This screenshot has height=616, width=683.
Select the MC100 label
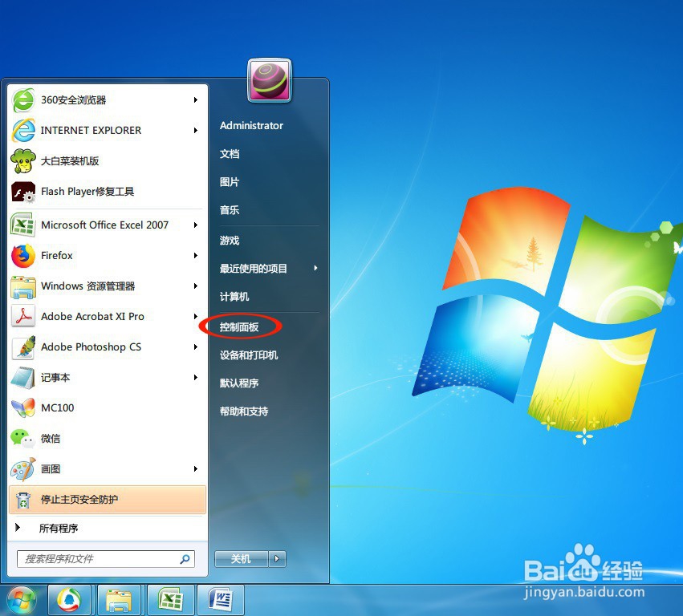[x=58, y=408]
